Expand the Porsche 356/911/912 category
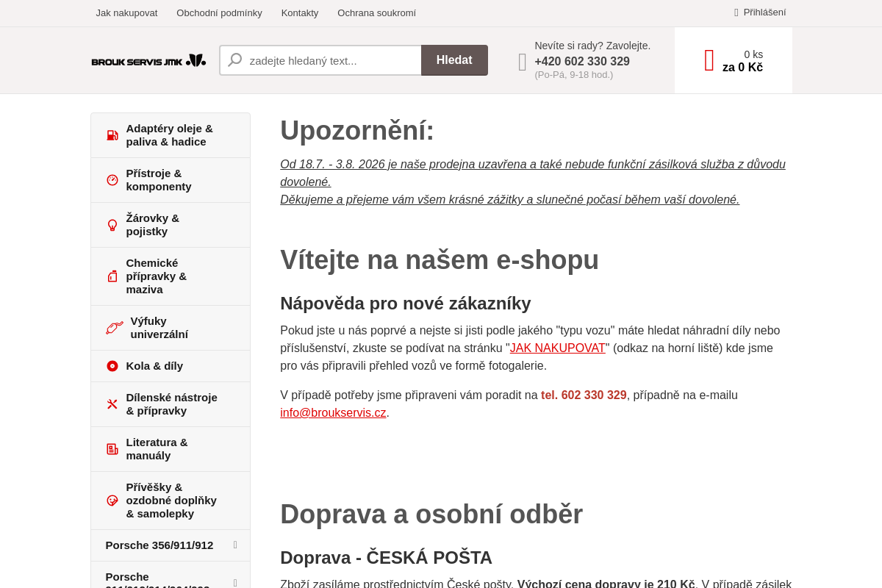 click(235, 545)
